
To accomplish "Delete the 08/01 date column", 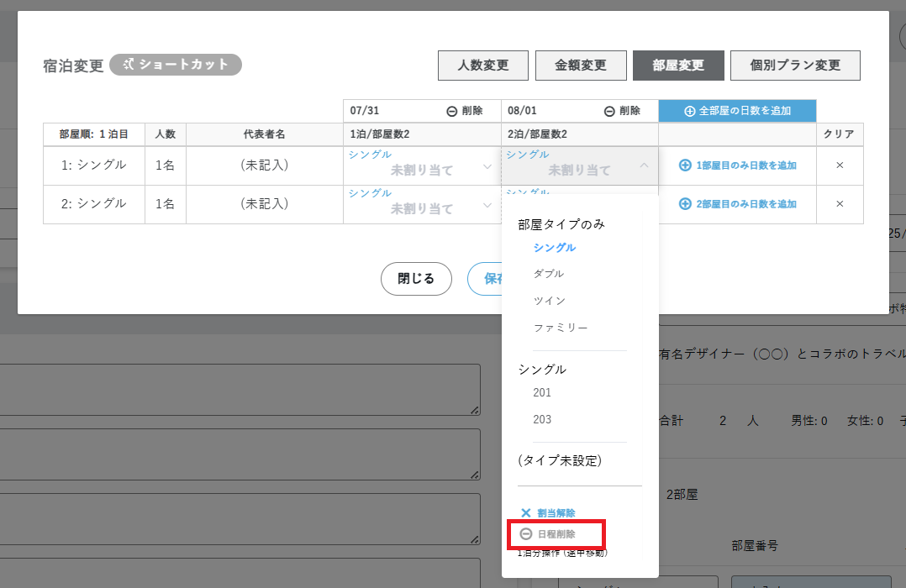I will pos(622,111).
